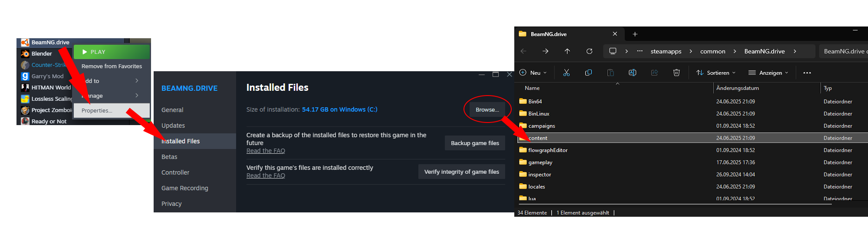Open a new Explorer tab with plus icon
The width and height of the screenshot is (868, 225).
635,34
